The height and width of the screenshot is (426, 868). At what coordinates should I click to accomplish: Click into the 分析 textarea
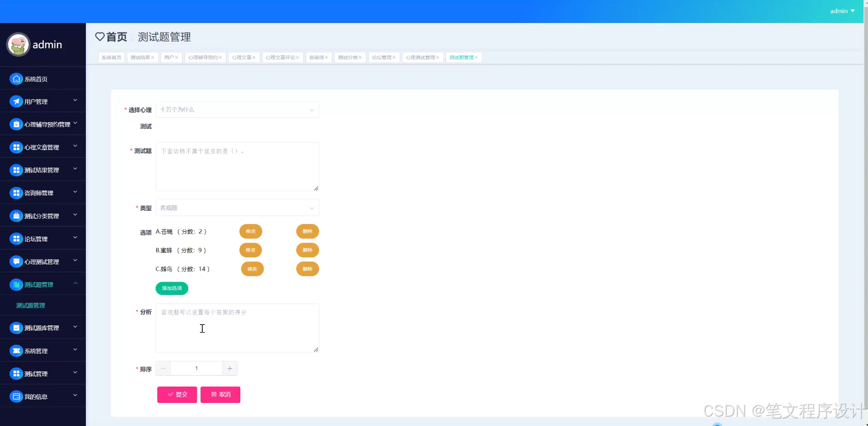tap(237, 328)
